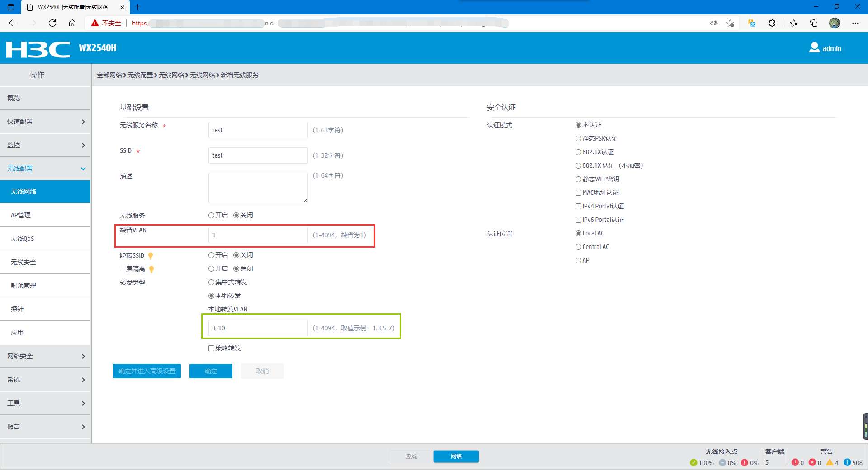The width and height of the screenshot is (868, 470).
Task: Focus the 无线服务名称 input field
Action: click(x=258, y=130)
